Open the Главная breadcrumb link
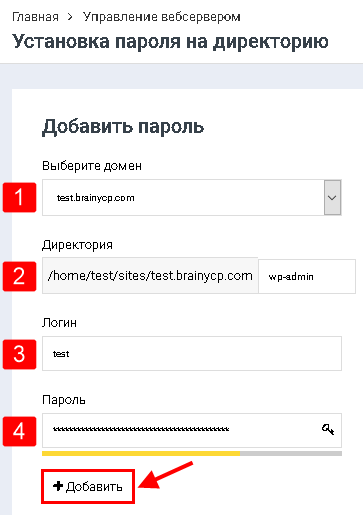The height and width of the screenshot is (515, 363). tap(35, 17)
